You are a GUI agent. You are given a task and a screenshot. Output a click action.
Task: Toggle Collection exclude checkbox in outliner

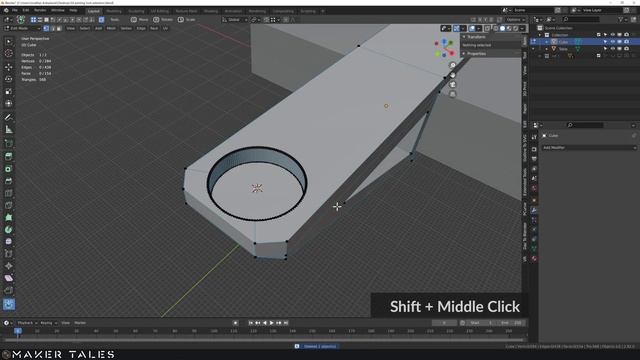[598, 35]
